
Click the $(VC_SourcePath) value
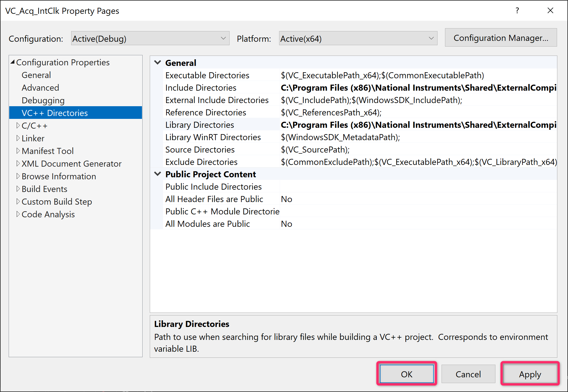point(418,150)
